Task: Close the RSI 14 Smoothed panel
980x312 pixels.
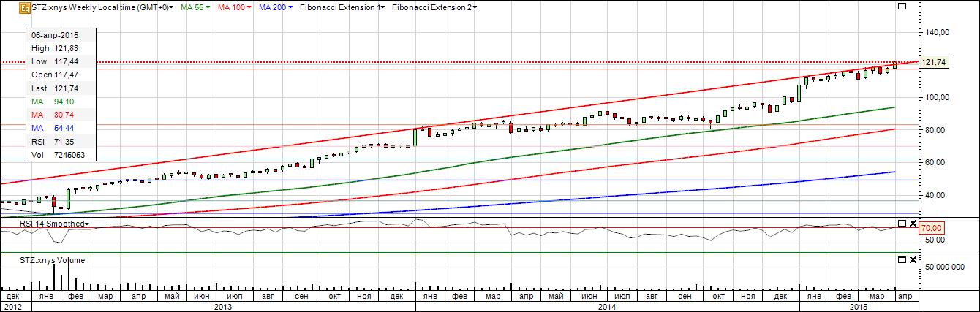Action: [x=912, y=222]
